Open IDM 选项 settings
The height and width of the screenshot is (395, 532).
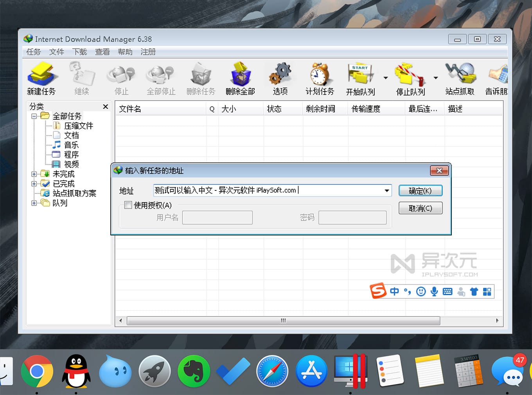tap(280, 78)
